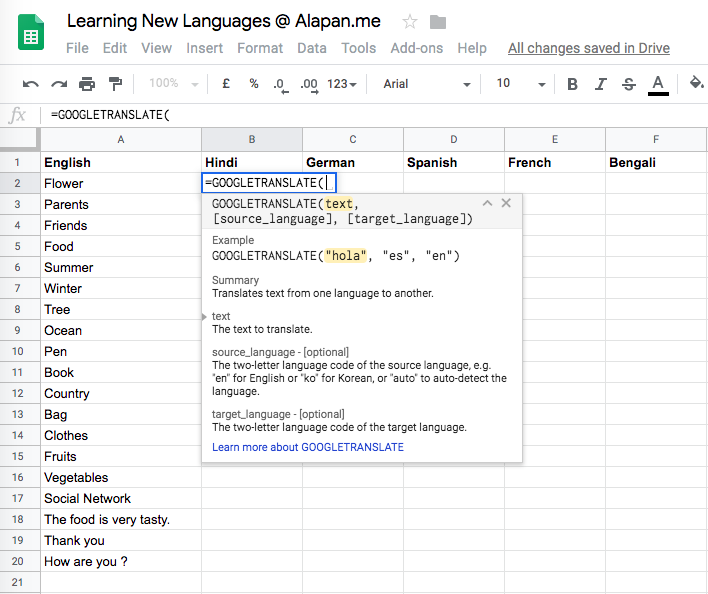Click inside the formula bar
Viewport: 708px width, 594px height.
coord(375,115)
